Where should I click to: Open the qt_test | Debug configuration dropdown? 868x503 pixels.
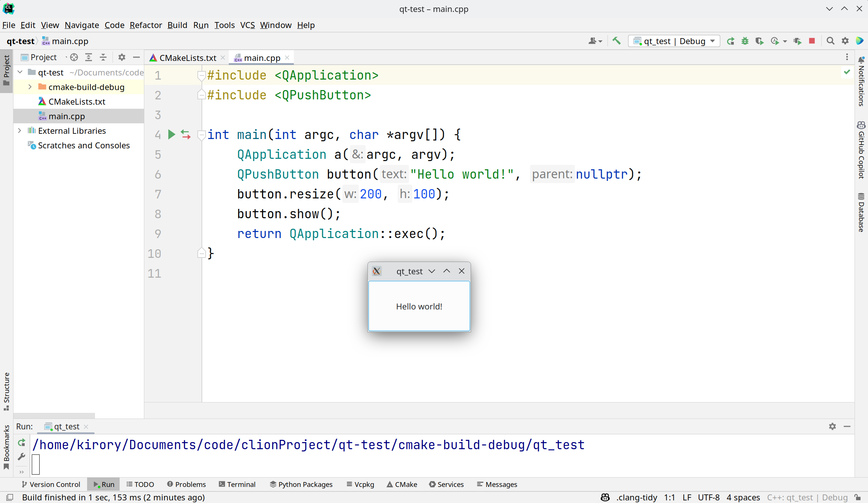point(674,41)
